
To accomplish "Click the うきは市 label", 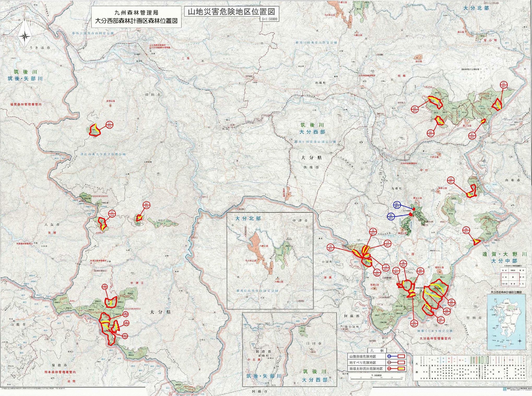I will click(x=40, y=48).
